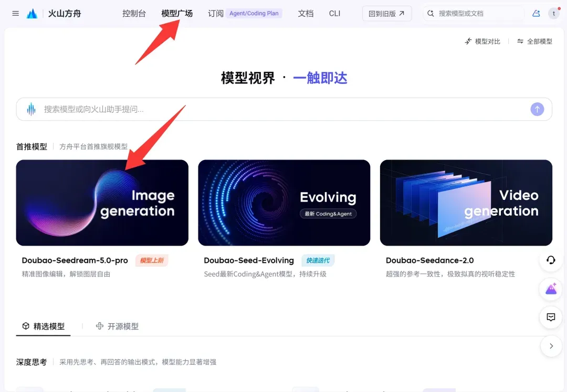Expand the right side chevron panel
The width and height of the screenshot is (567, 392).
coord(551,346)
